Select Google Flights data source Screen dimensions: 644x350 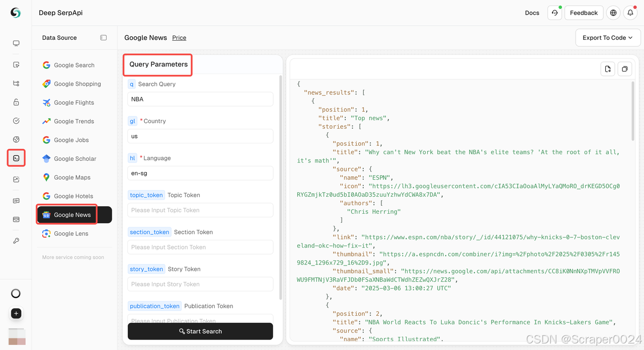point(74,103)
